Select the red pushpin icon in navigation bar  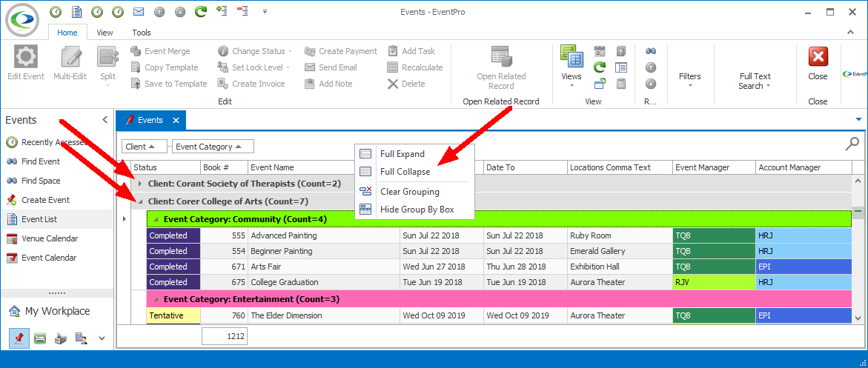pyautogui.click(x=19, y=338)
